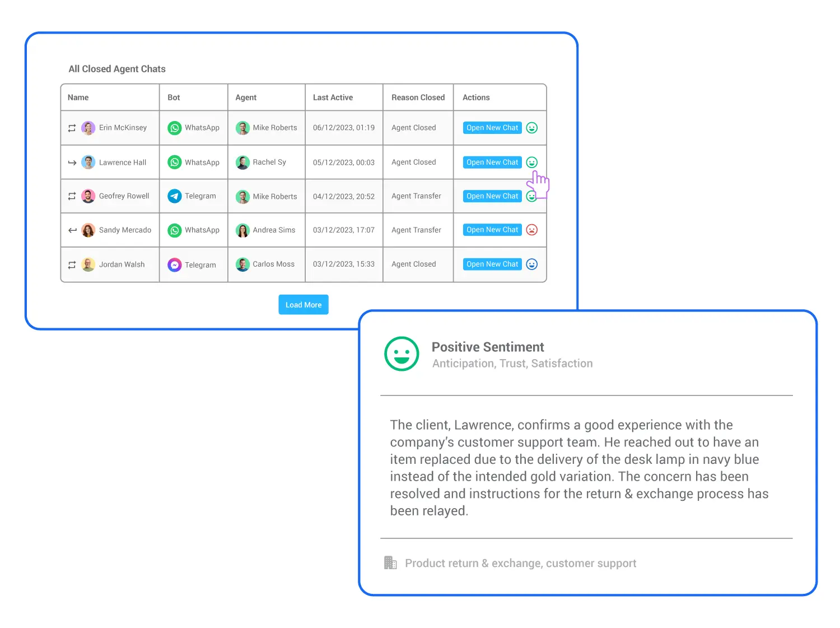The height and width of the screenshot is (628, 840).
Task: Click building icon beside Product return & exchange
Action: point(390,562)
